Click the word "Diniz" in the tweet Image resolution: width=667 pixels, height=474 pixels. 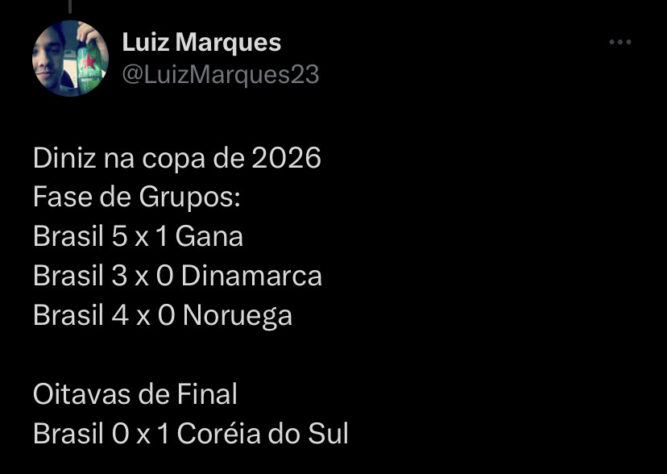[62, 159]
